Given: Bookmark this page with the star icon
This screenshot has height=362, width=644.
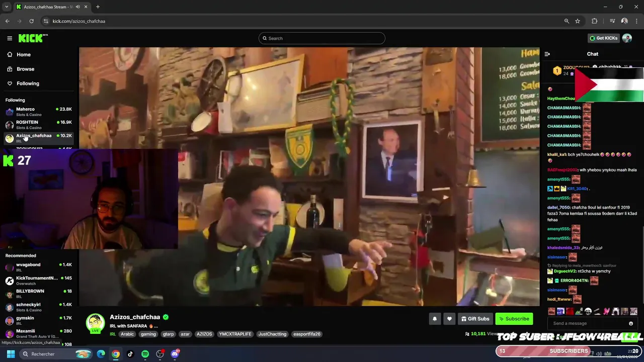Looking at the screenshot, I should (x=578, y=21).
